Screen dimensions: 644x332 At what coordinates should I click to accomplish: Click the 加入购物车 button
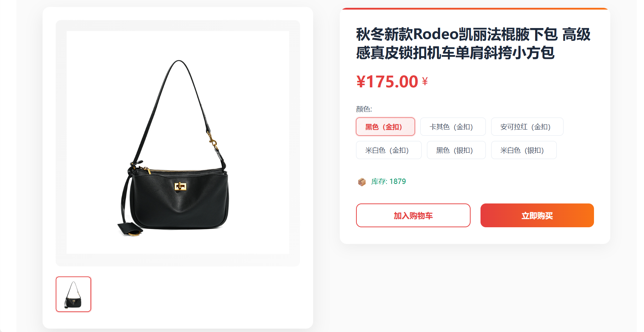point(413,216)
